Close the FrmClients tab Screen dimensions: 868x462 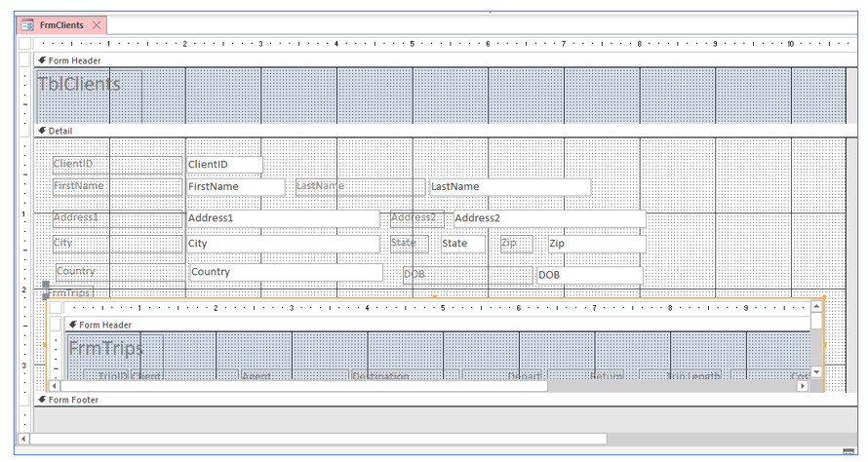click(x=97, y=25)
